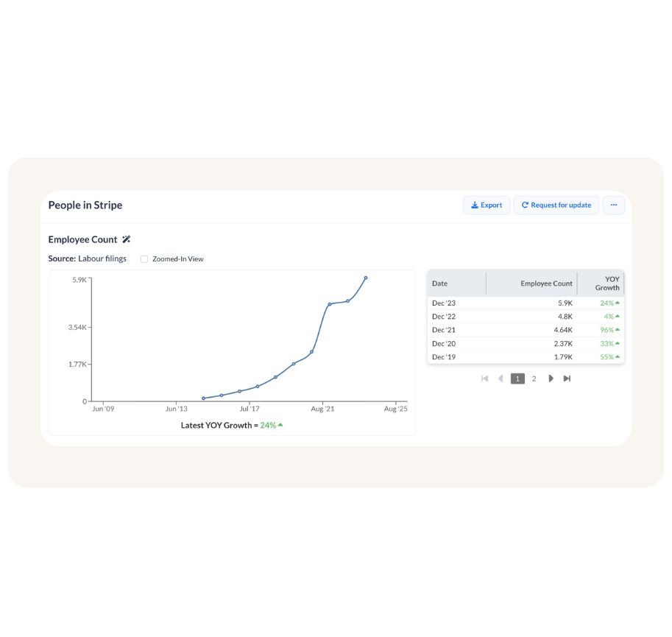Go to next table page
This screenshot has width=672, height=637.
tap(551, 379)
